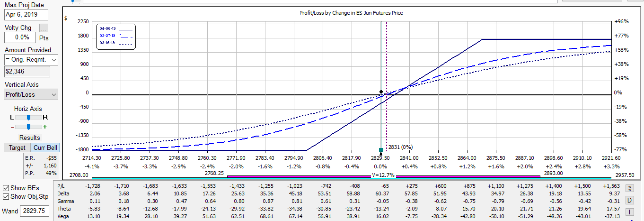Click the +3.3% percent change label
Viewport: 644px width, 221px height.
click(611, 166)
